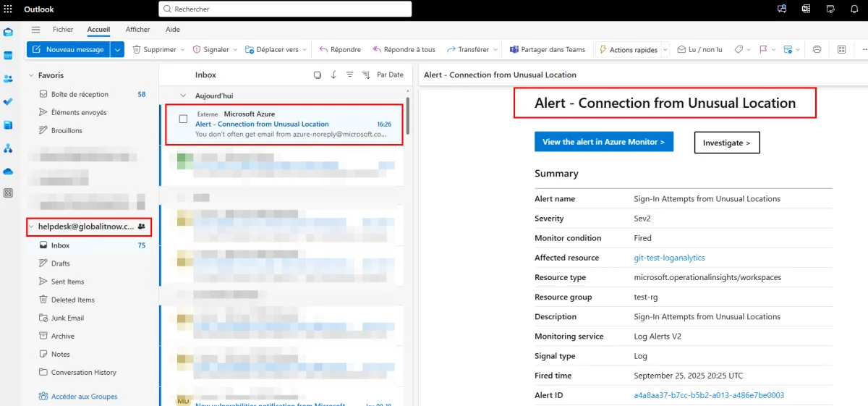This screenshot has width=868, height=406.
Task: Collapse the Favoris folder group
Action: (31, 75)
